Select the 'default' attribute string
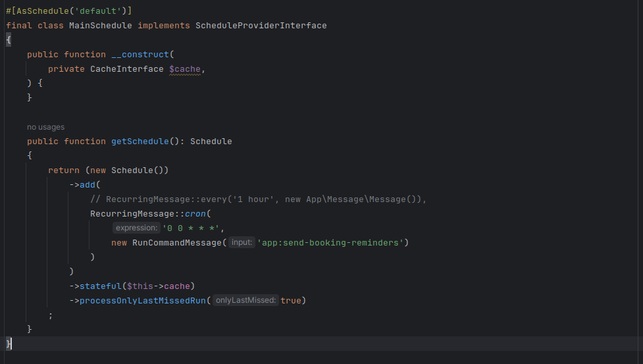643x364 pixels. click(98, 11)
